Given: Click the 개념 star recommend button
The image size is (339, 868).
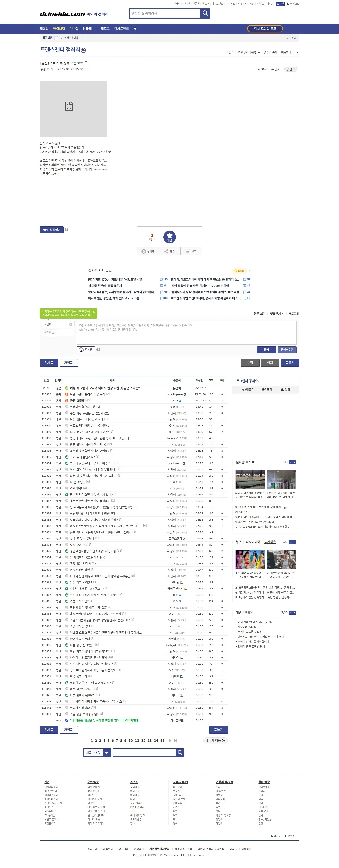Looking at the screenshot, I should [170, 237].
